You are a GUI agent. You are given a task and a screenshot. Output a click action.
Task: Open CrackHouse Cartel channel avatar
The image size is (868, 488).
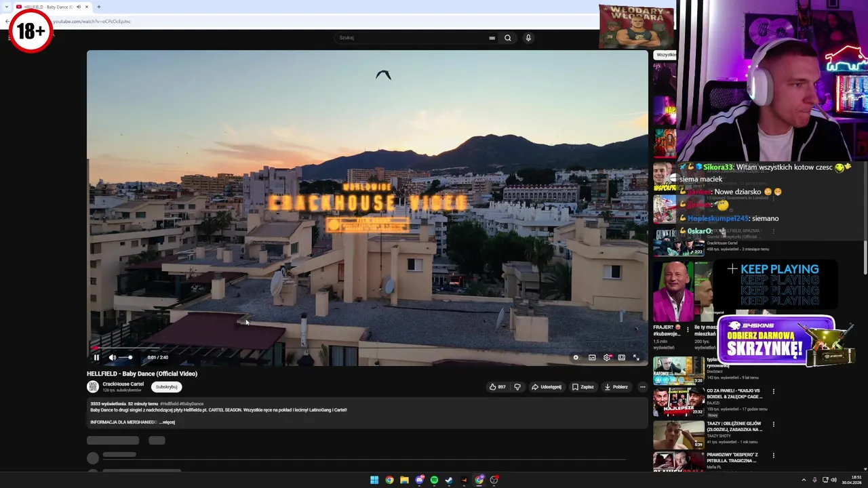[x=93, y=386]
